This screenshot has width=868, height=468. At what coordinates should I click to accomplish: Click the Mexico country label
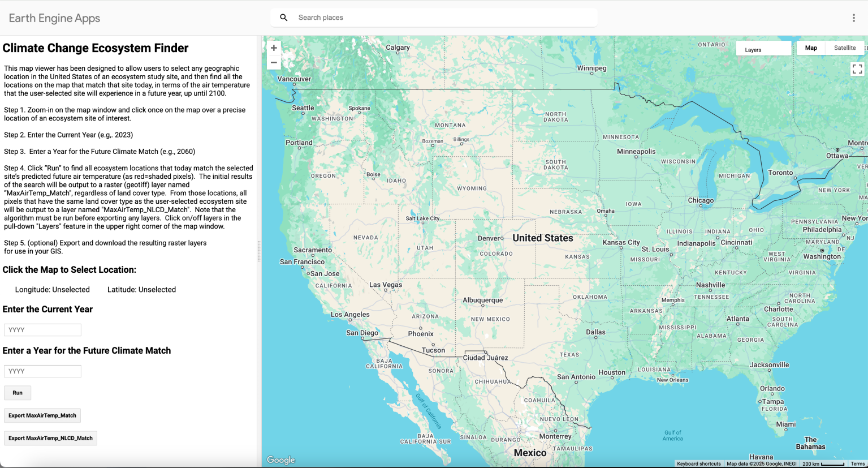click(x=530, y=453)
